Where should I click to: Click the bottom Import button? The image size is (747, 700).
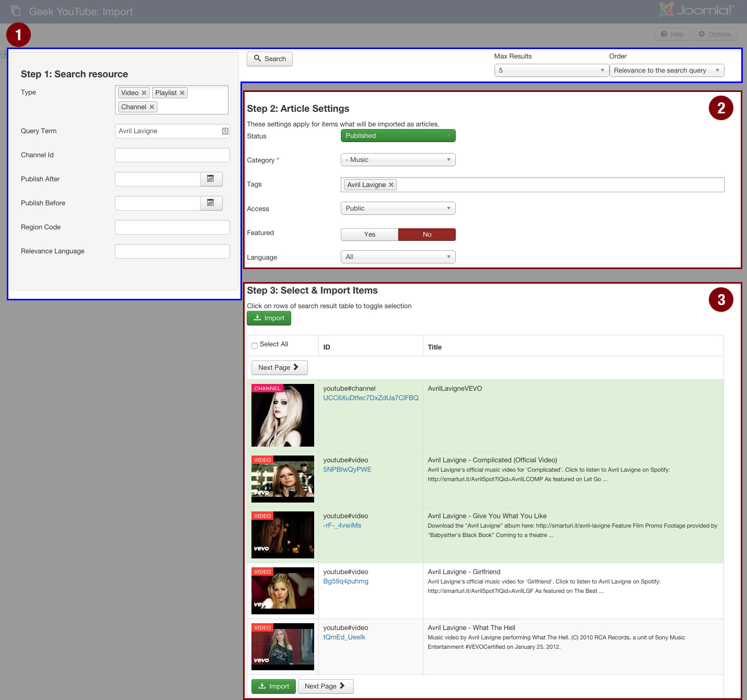[273, 686]
